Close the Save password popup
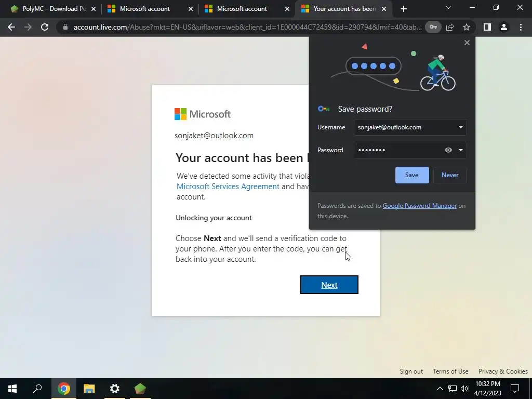 pos(467,43)
